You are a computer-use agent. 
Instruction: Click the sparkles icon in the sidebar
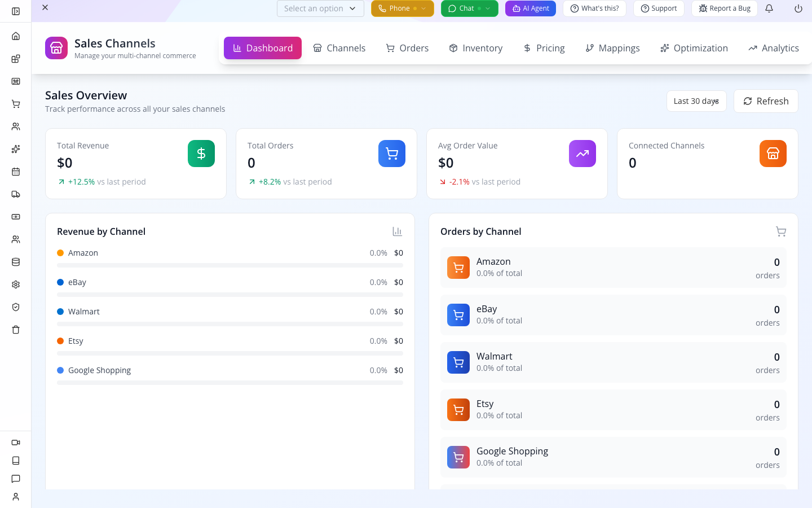pos(16,149)
